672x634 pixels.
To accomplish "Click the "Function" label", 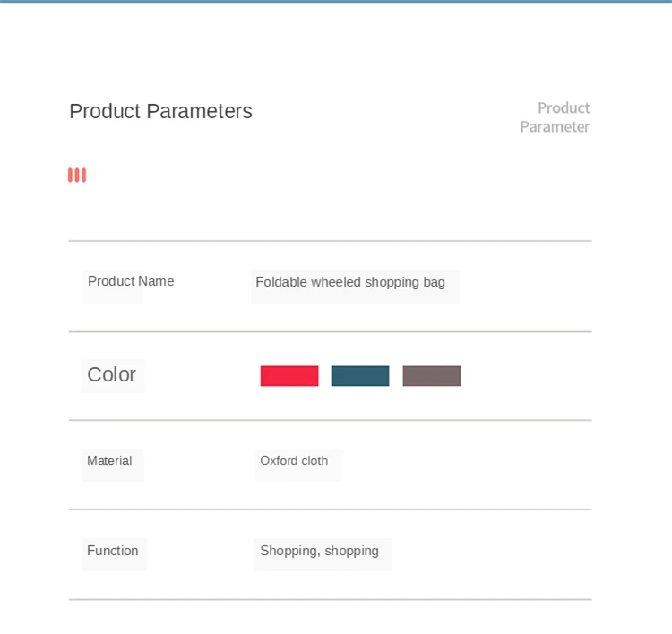I will pyautogui.click(x=112, y=551).
